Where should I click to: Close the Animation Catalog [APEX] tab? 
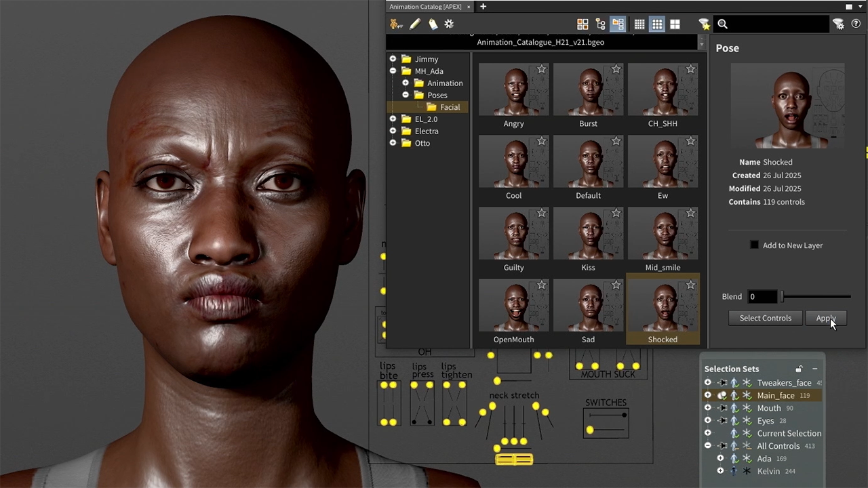click(468, 7)
